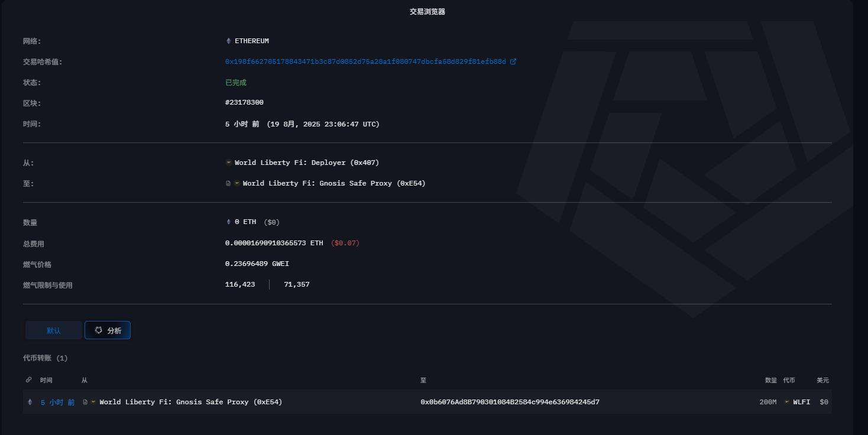This screenshot has height=435, width=868.
Task: Click the WLFI token icon
Action: [x=787, y=402]
